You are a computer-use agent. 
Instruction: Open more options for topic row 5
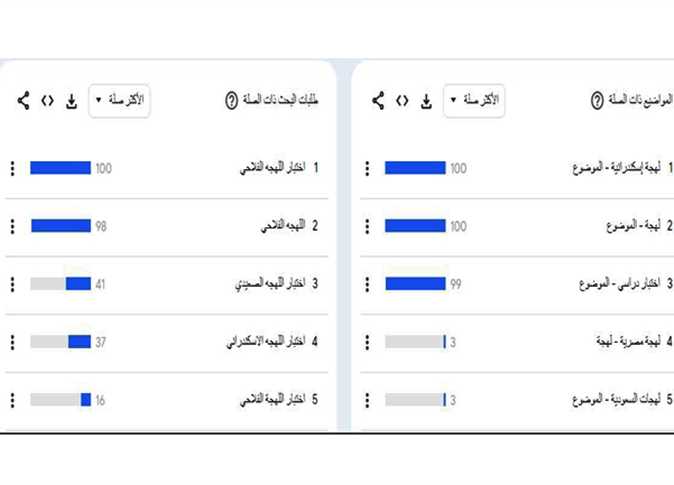pyautogui.click(x=367, y=400)
